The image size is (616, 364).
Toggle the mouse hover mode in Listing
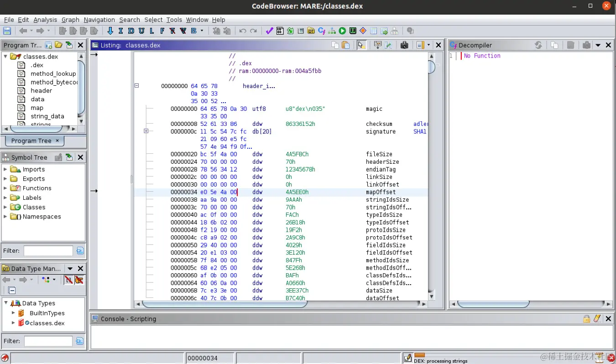point(361,45)
